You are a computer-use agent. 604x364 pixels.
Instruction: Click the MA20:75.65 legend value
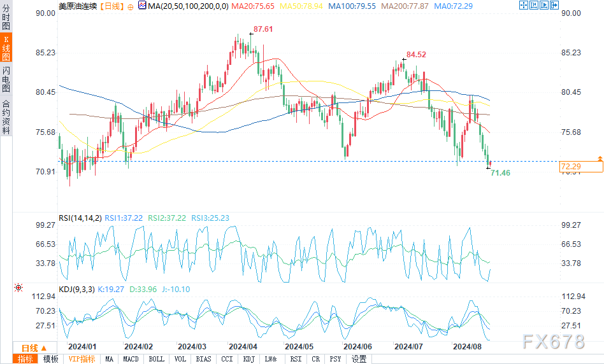[253, 6]
